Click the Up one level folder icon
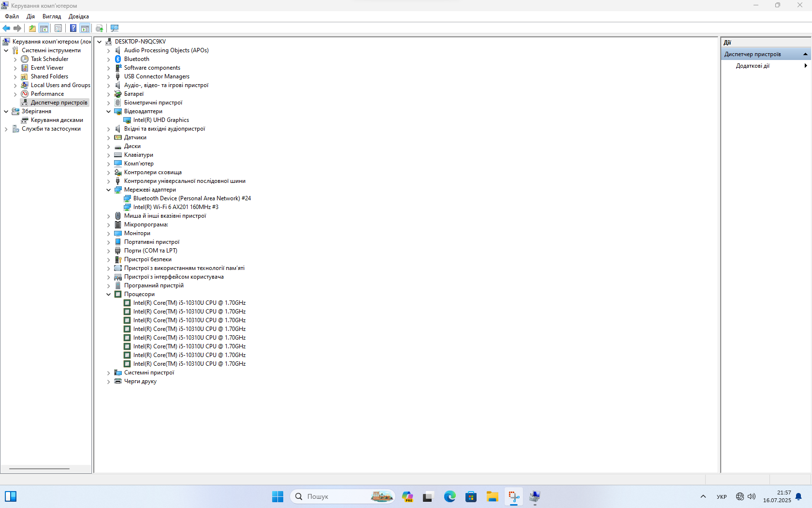 [x=32, y=28]
